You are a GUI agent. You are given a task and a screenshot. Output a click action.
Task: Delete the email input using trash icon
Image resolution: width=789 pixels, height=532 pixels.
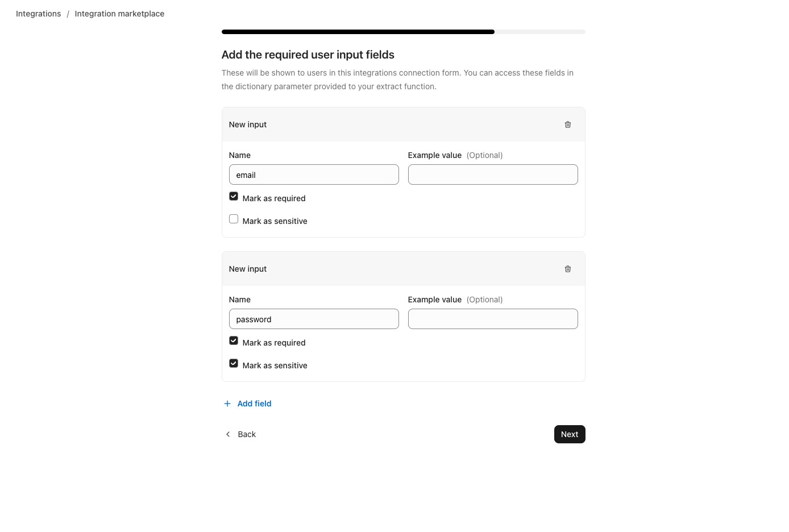[x=567, y=124]
